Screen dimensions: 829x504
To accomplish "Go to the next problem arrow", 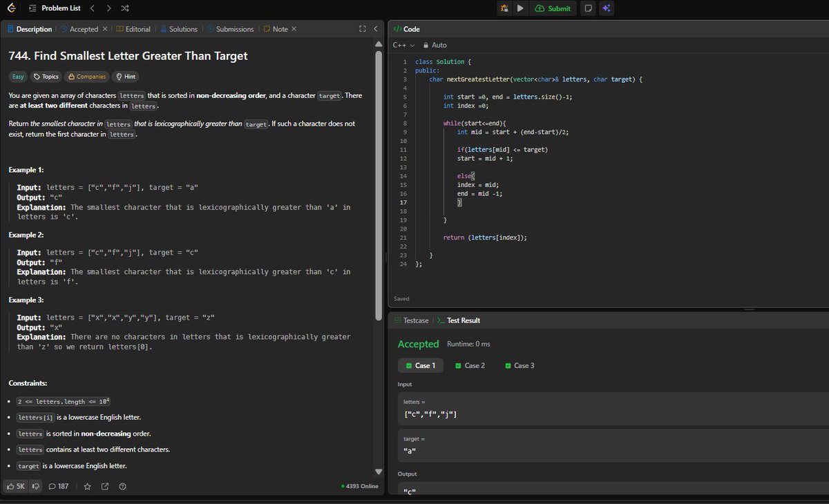I will pos(108,8).
